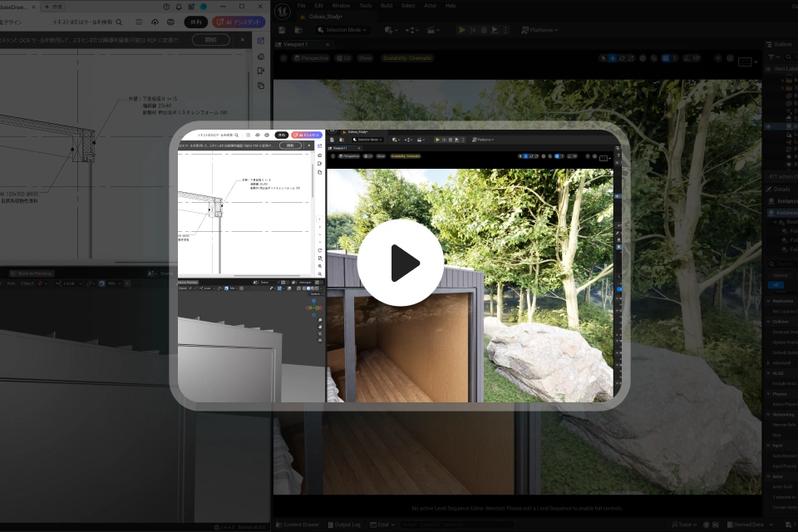Open the Tools menu in Unreal Editor
The image size is (798, 532).
(366, 6)
